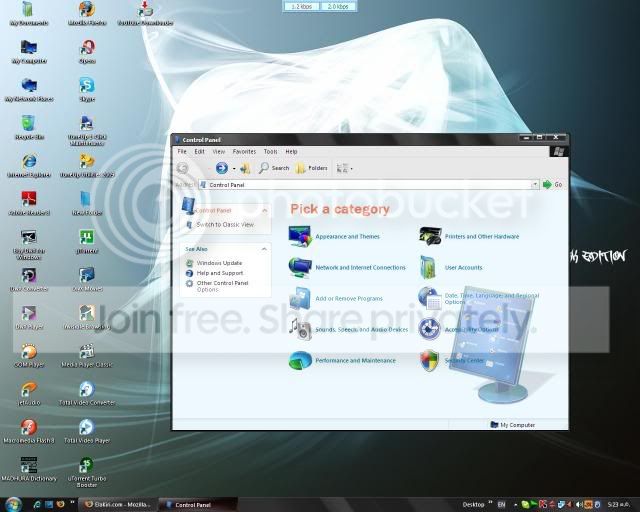Open the Views dropdown in toolbar

tap(344, 168)
